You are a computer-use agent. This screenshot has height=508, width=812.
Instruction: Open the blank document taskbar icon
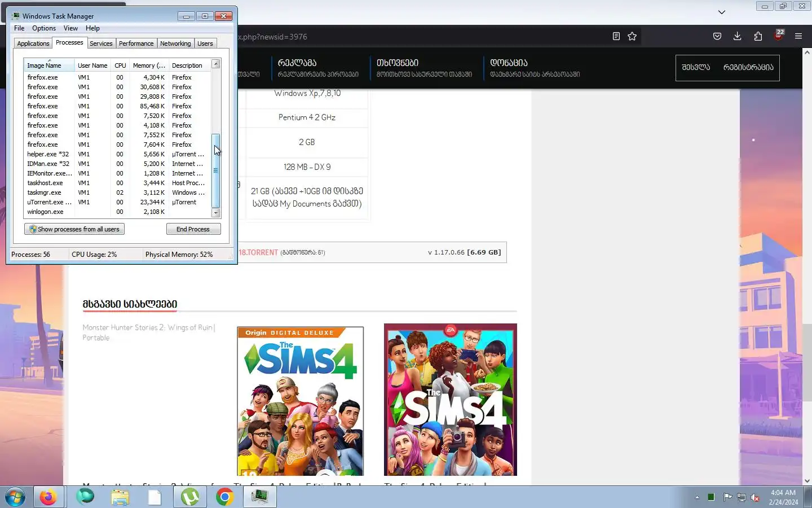(x=155, y=497)
